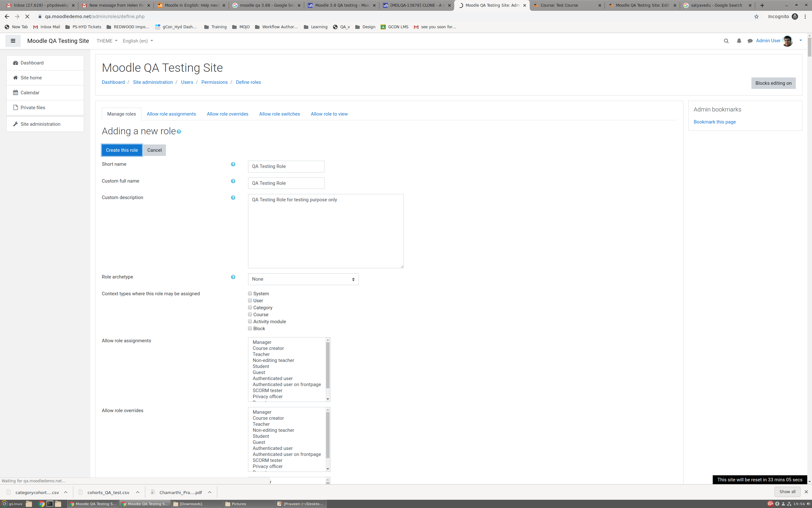Expand the user menu caret

coord(801,40)
